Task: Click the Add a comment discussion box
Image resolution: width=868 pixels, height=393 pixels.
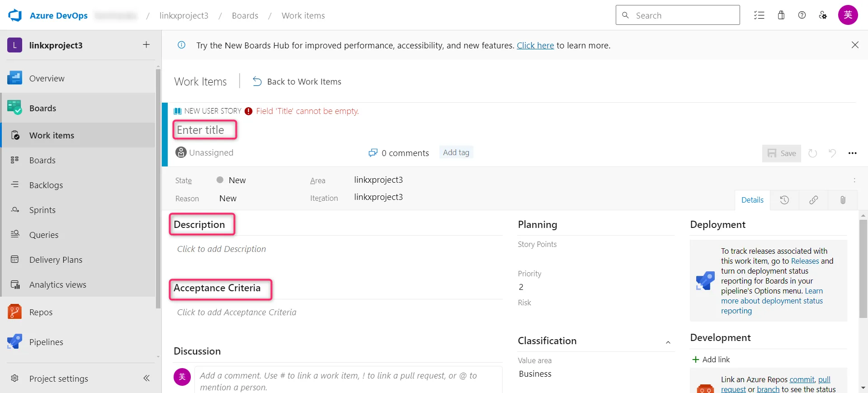Action: (348, 381)
